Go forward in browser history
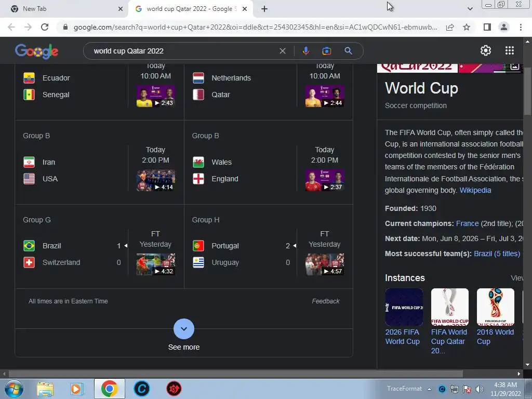Screen dimensions: 532x399 coord(28,27)
